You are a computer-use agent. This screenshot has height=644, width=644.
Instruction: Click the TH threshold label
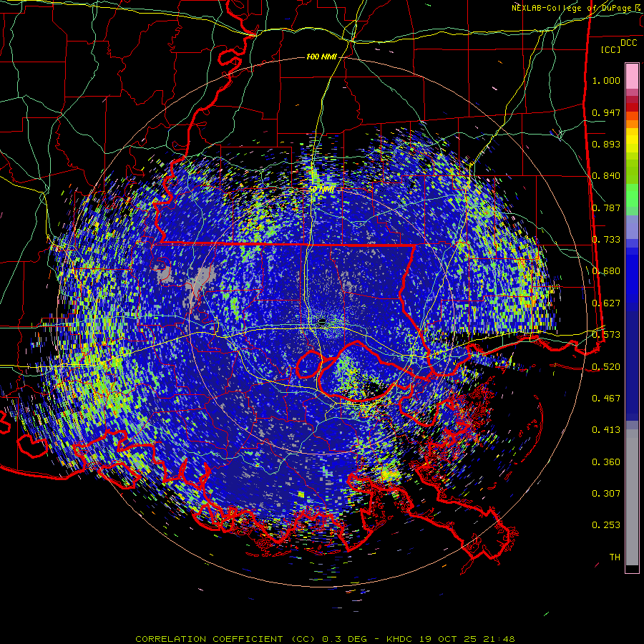(615, 557)
